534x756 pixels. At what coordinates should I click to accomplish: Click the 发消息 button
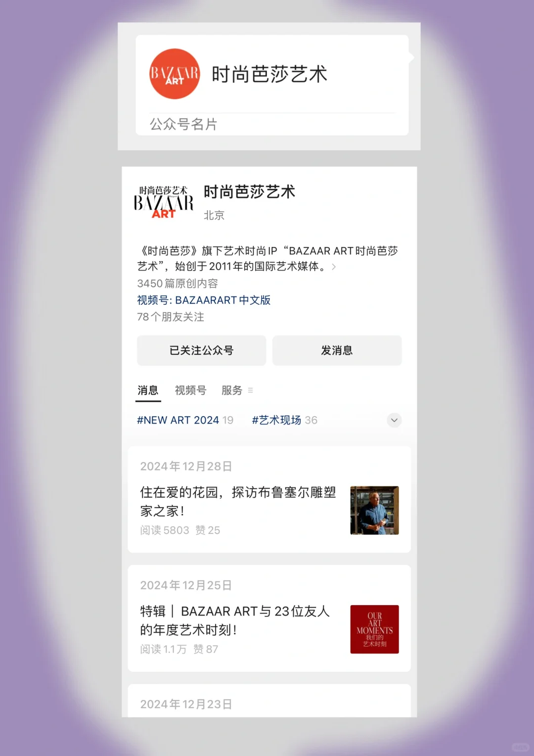(337, 350)
